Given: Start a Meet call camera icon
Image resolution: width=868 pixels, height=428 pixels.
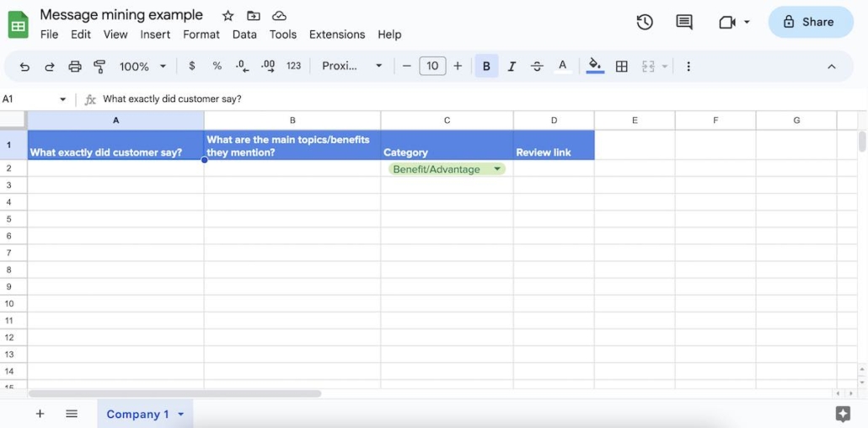Looking at the screenshot, I should (726, 22).
